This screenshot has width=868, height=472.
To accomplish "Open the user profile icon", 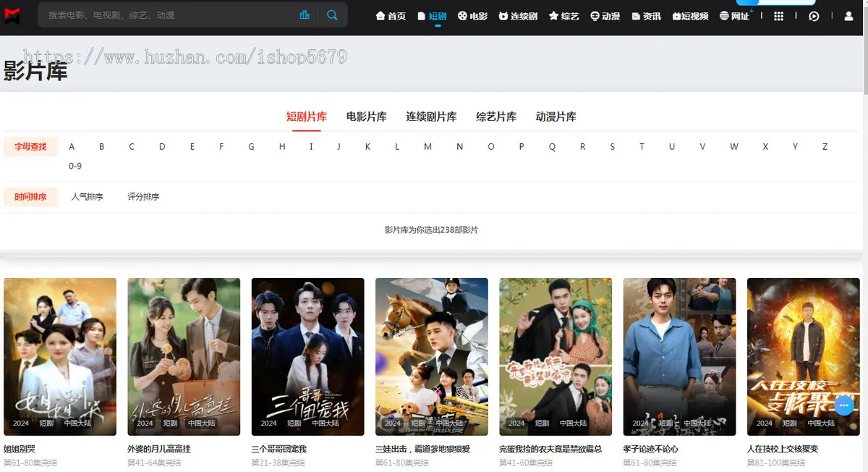I will [x=849, y=16].
